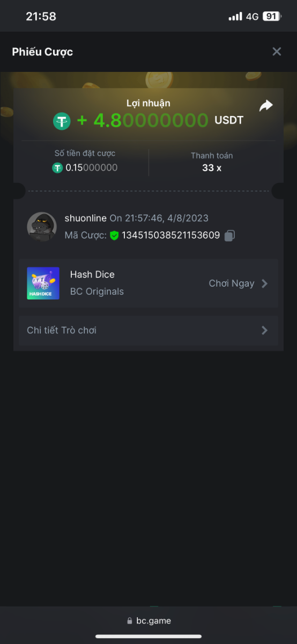297x644 pixels.
Task: Tap the lock icon in the URL bar
Action: click(130, 621)
